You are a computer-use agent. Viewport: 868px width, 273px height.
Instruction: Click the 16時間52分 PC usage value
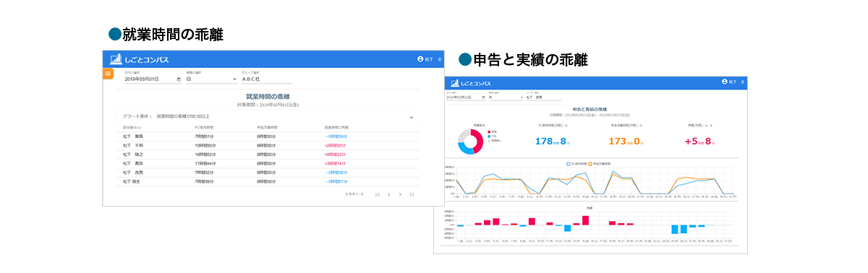206,155
